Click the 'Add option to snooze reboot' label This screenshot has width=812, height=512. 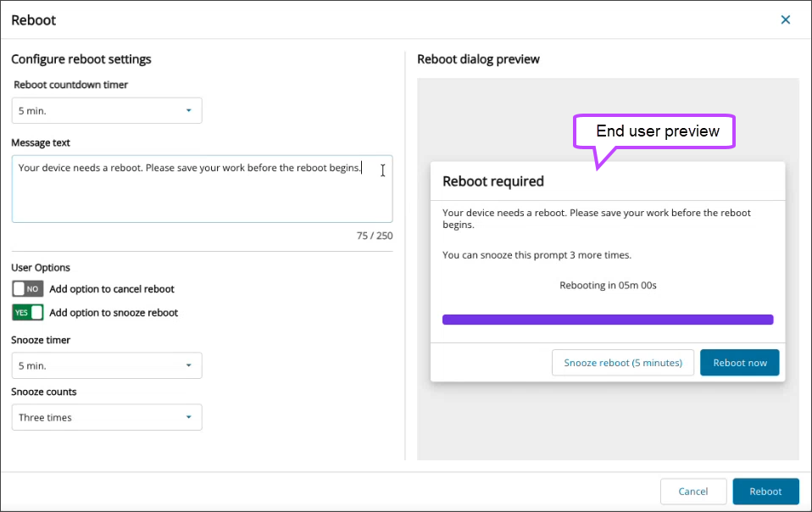[114, 313]
